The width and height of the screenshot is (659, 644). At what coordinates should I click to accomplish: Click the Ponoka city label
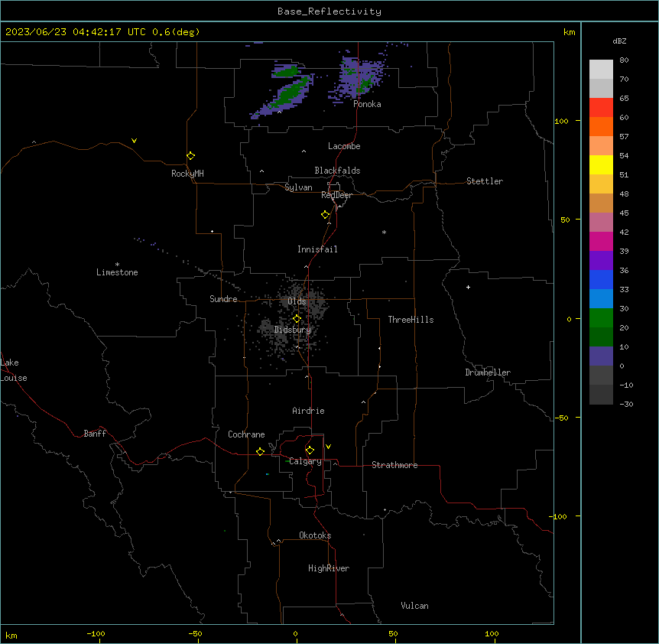coord(367,104)
